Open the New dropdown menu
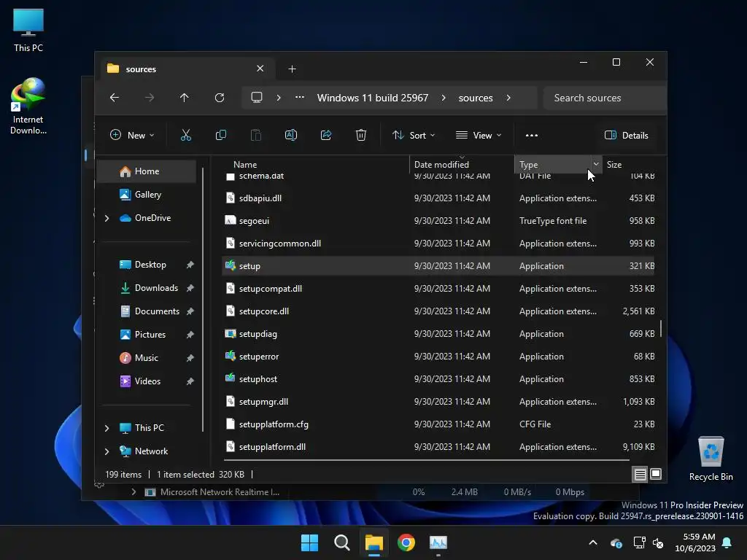The height and width of the screenshot is (560, 747). click(132, 135)
